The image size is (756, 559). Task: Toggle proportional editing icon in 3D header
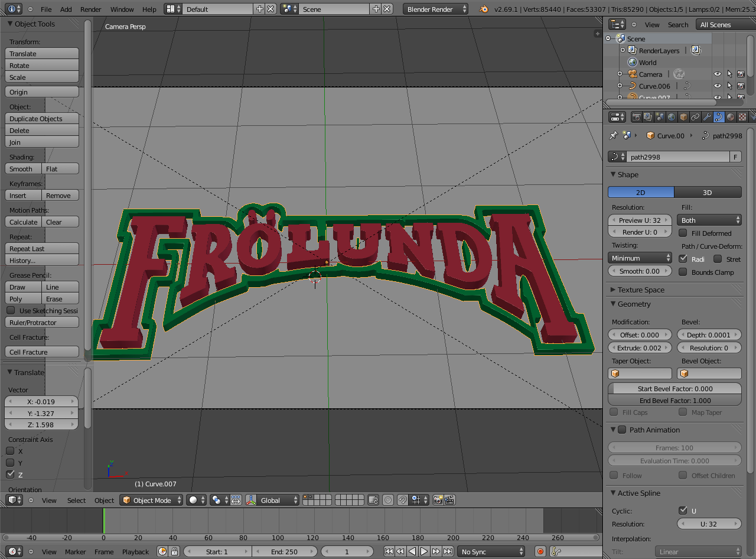click(388, 500)
